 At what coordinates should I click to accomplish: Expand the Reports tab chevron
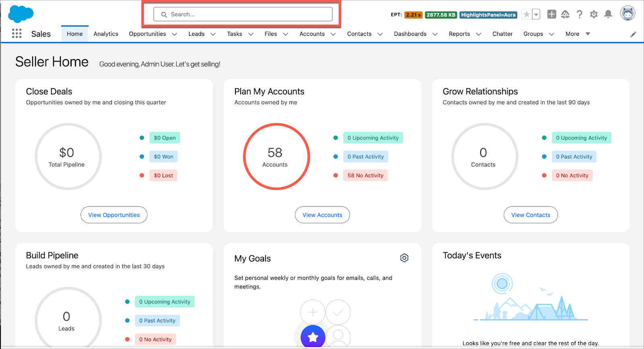[x=479, y=34]
